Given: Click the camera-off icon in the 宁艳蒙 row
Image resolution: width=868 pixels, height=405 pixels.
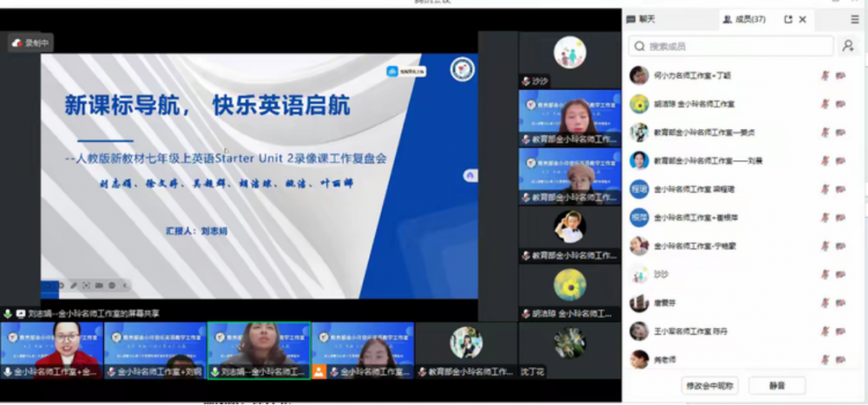Looking at the screenshot, I should [x=840, y=245].
